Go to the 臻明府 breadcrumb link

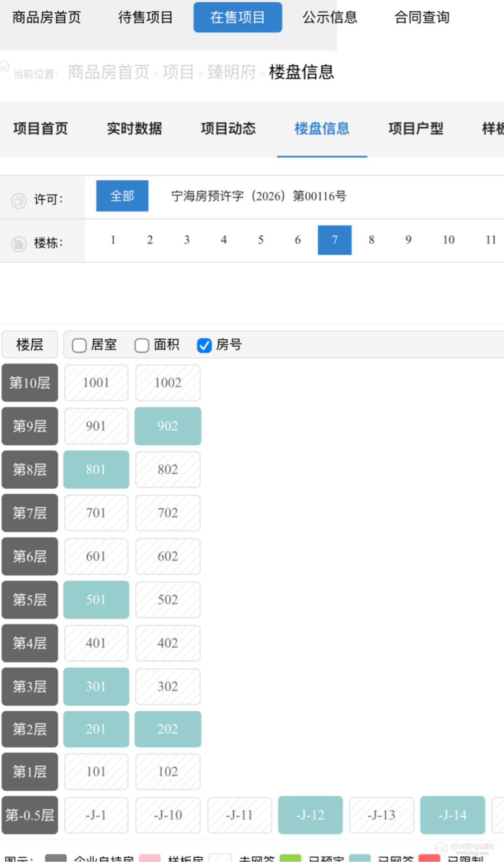[232, 72]
